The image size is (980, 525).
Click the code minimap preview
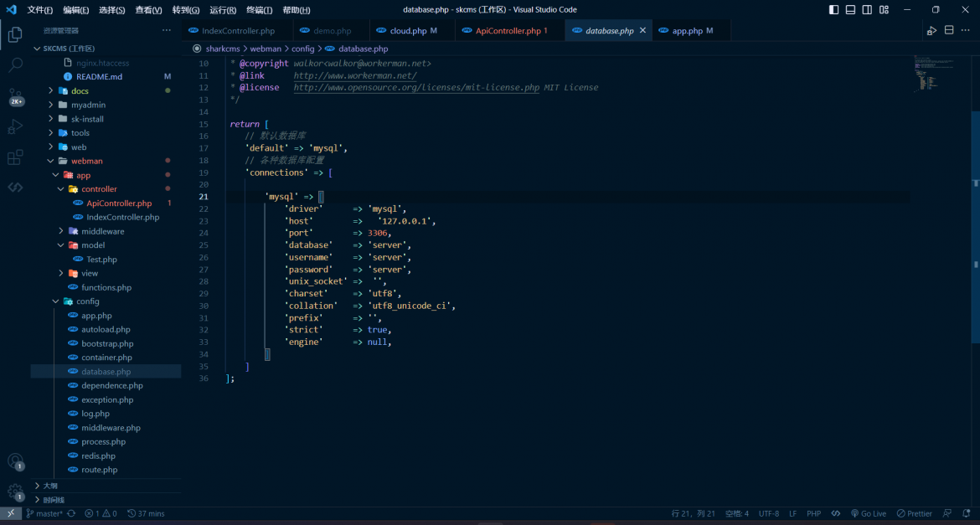click(x=933, y=75)
